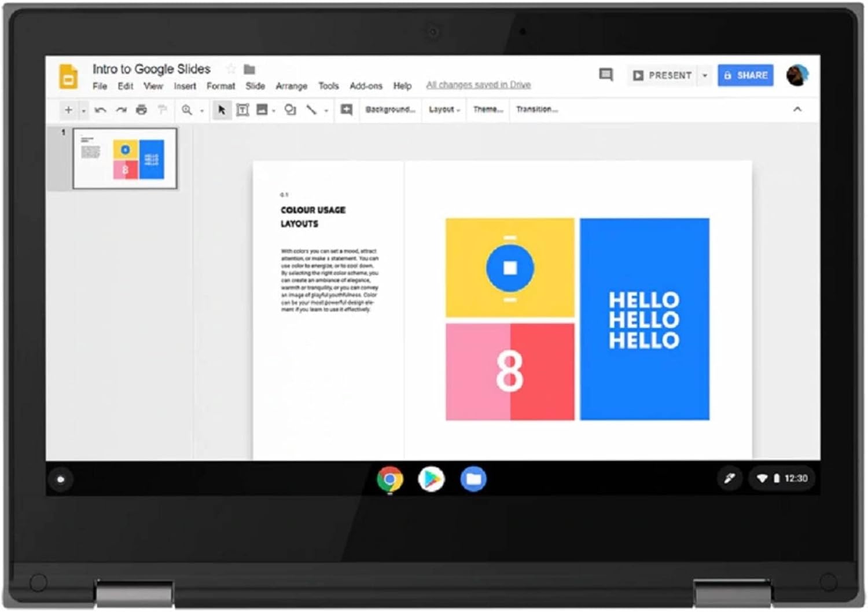868x612 pixels.
Task: Open new slide layout dropdown arrow
Action: 83,110
